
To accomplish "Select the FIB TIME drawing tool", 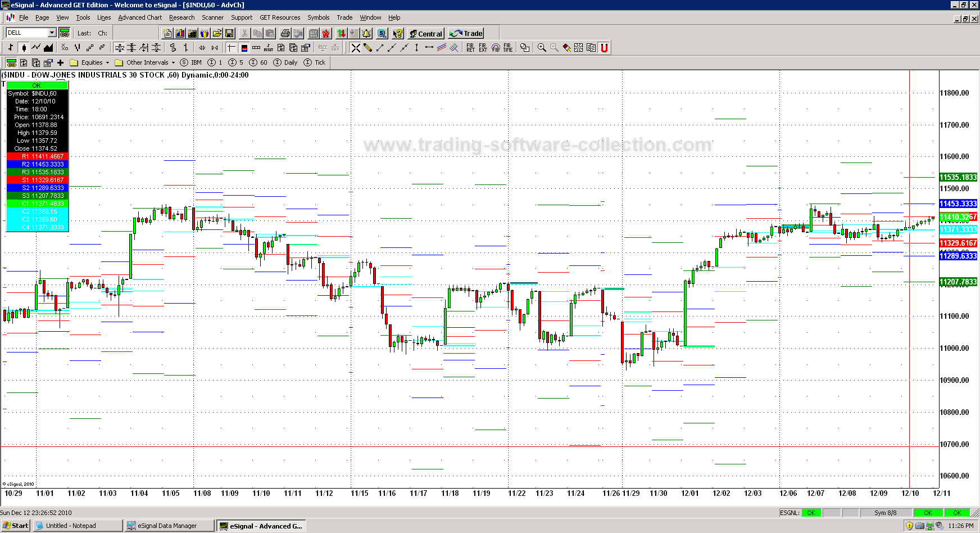I will pyautogui.click(x=508, y=48).
